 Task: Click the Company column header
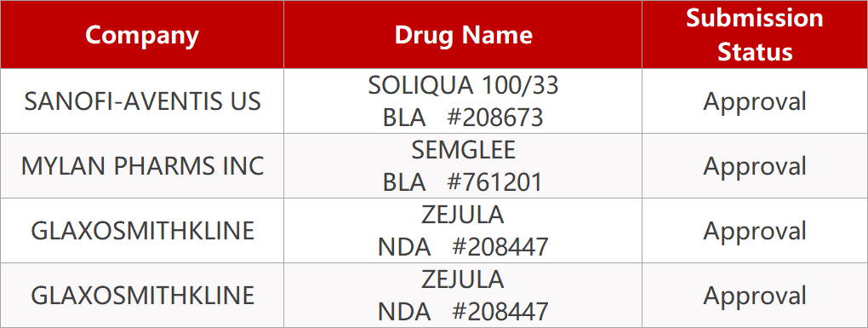[x=142, y=34]
